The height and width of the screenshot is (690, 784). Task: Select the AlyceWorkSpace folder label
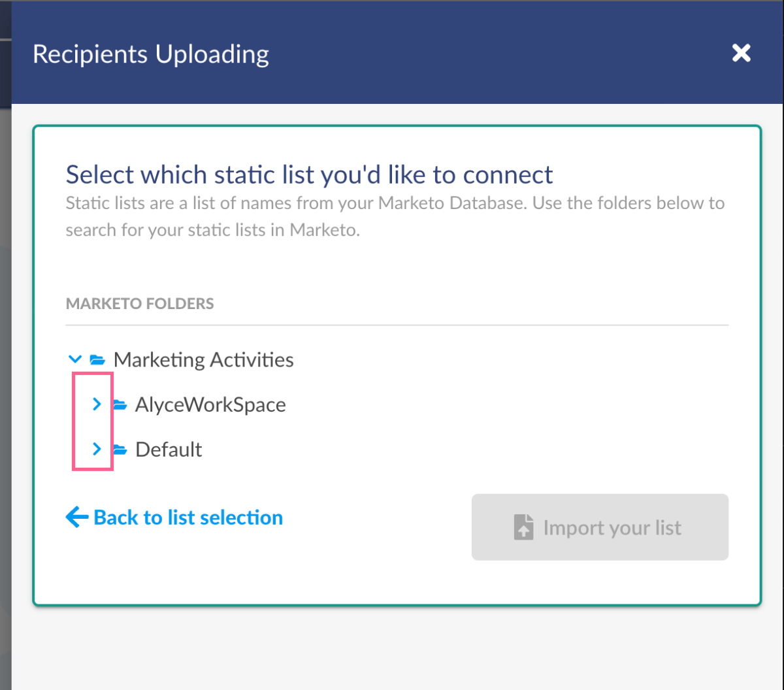pyautogui.click(x=210, y=404)
